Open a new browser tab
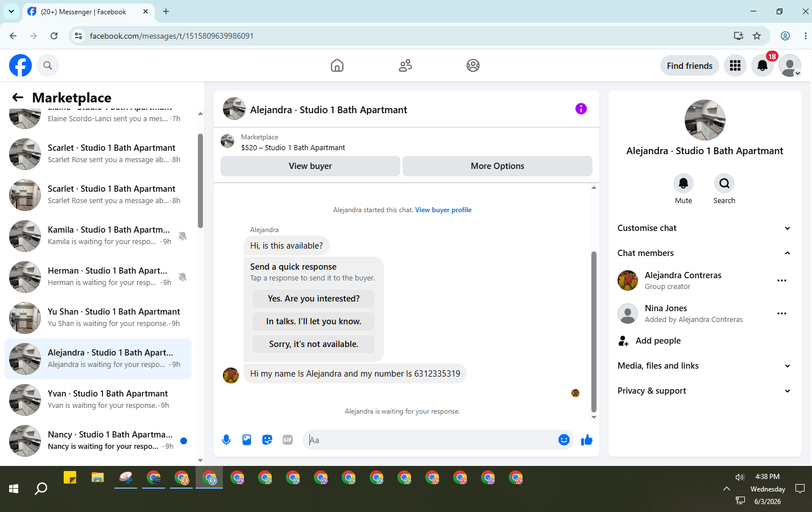Viewport: 812px width, 512px height. [166, 11]
